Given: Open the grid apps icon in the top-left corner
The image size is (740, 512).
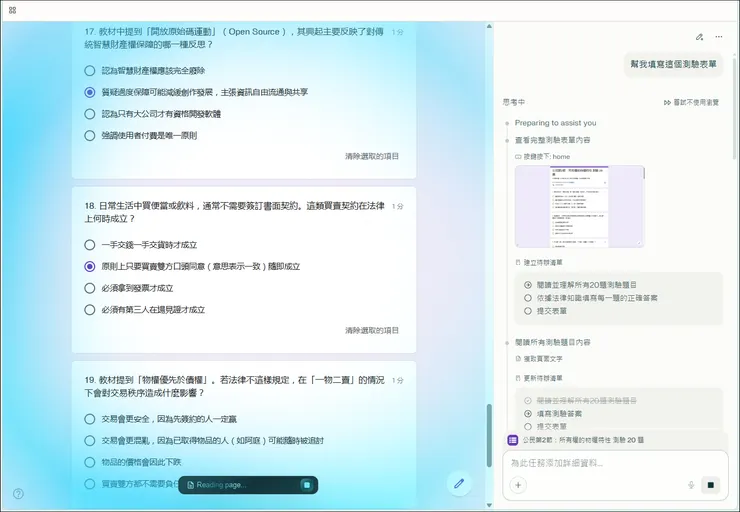Looking at the screenshot, I should pos(13,10).
